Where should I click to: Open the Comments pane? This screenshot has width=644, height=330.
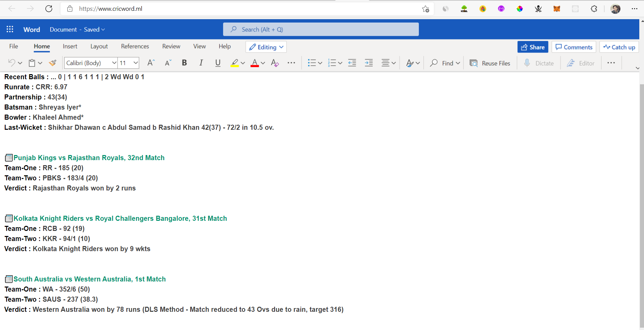(574, 47)
